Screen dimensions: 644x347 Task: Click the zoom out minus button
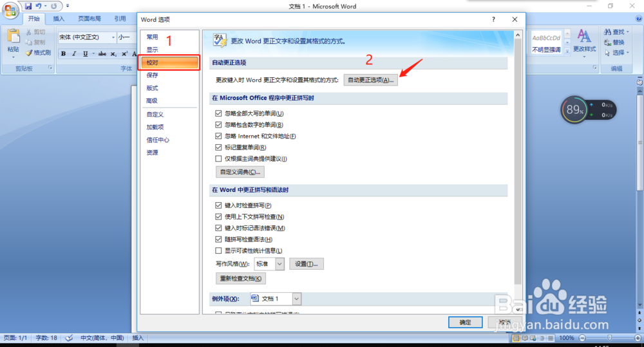[582, 338]
